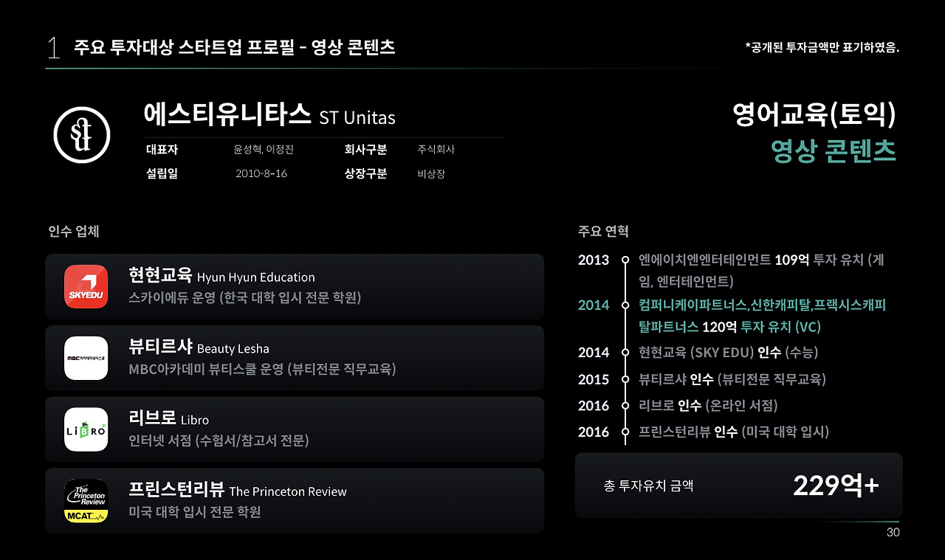Select the timeline text '프린스턴리뷰 인수 (미국 대학 입시)'
The height and width of the screenshot is (560, 945).
point(734,432)
